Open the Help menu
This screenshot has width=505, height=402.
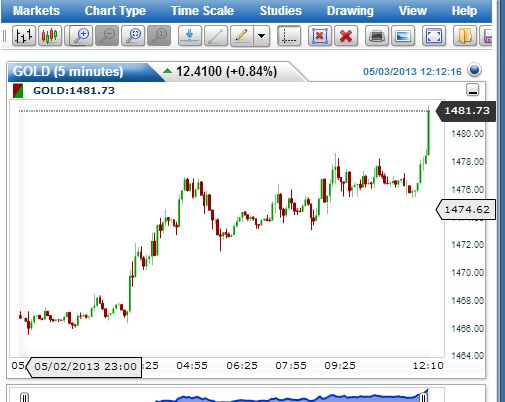coord(464,11)
